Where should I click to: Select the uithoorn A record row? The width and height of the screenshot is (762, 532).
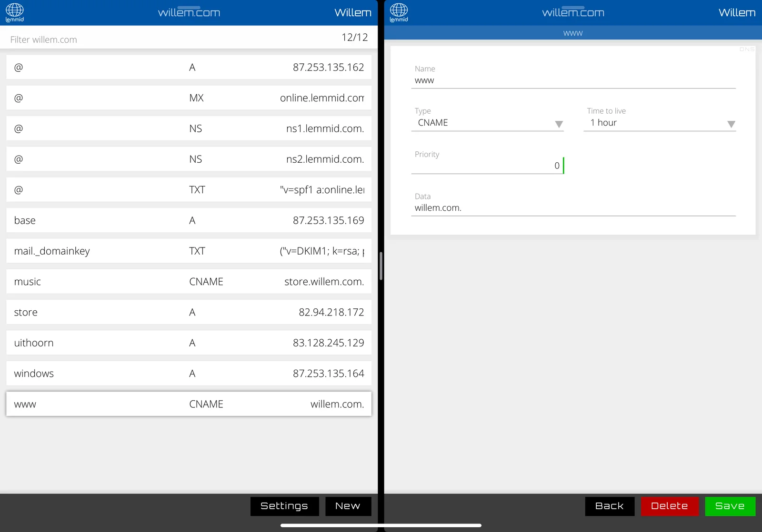tap(189, 343)
